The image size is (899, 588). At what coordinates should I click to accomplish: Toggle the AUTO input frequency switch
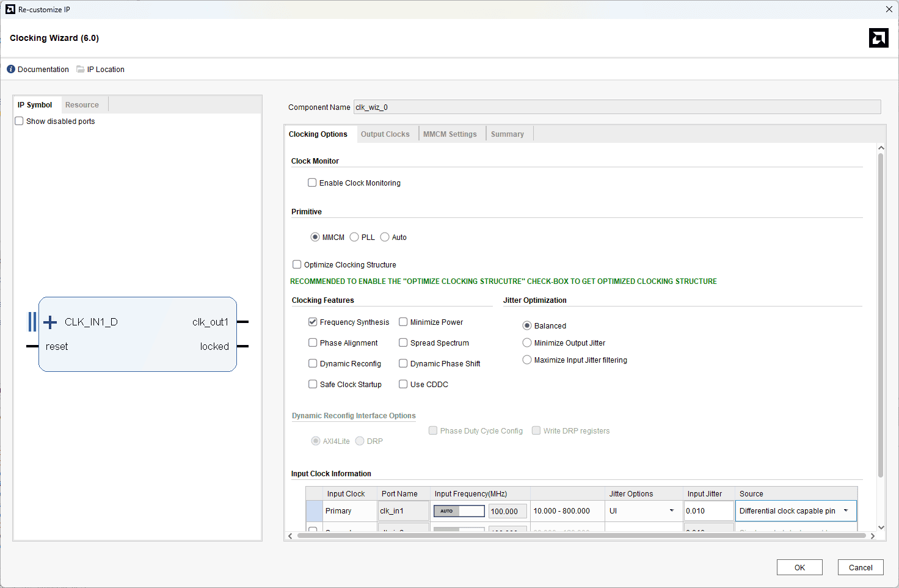coord(459,511)
